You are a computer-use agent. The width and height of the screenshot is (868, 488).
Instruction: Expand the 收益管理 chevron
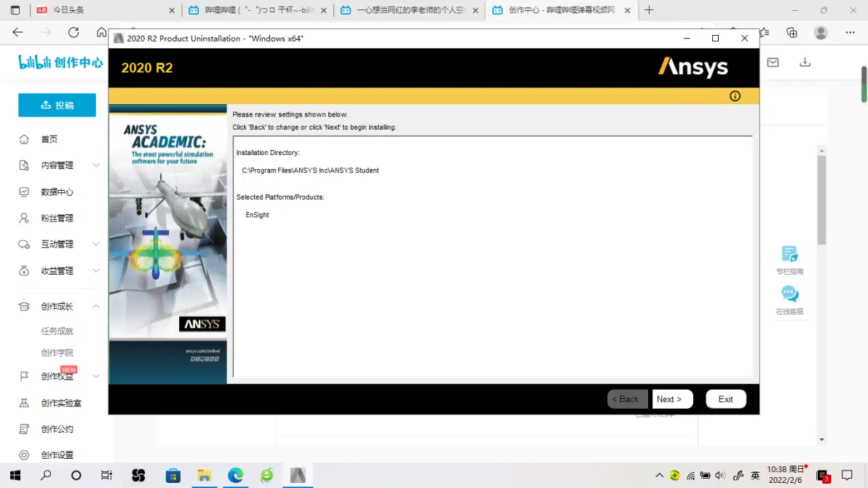pos(96,270)
